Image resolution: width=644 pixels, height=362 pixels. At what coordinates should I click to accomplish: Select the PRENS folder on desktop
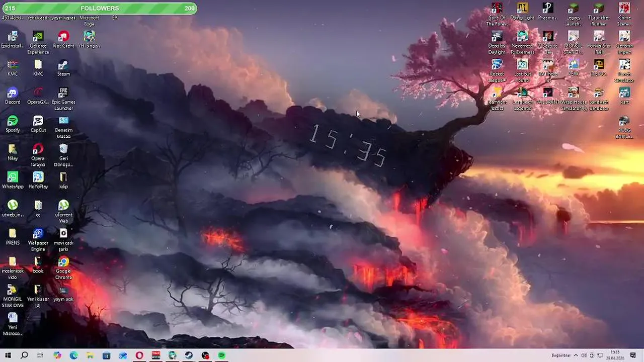[13, 236]
